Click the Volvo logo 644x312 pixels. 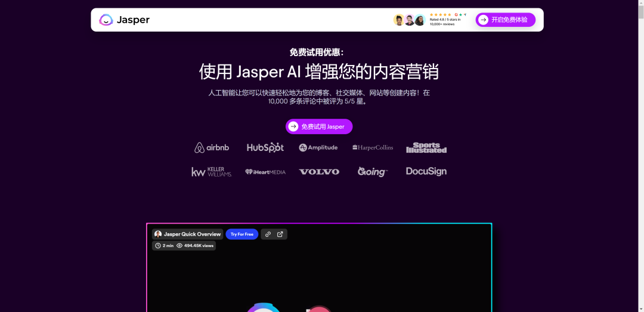click(319, 172)
